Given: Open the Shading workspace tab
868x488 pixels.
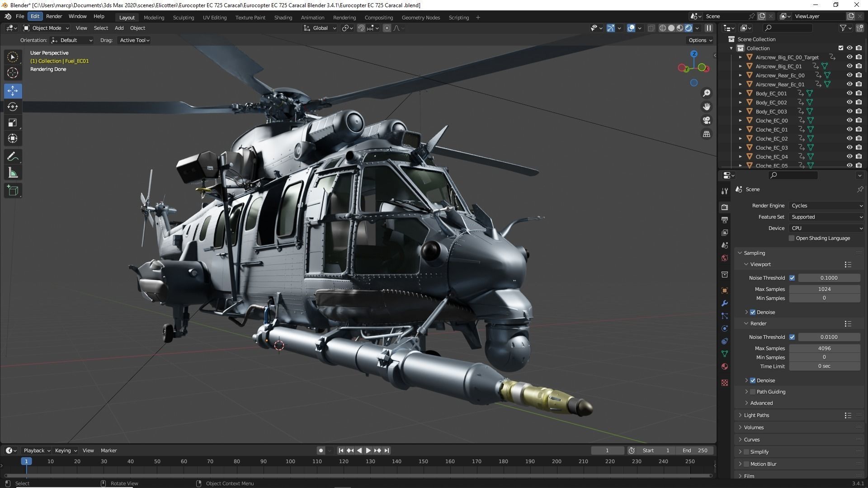Looking at the screenshot, I should pyautogui.click(x=283, y=18).
